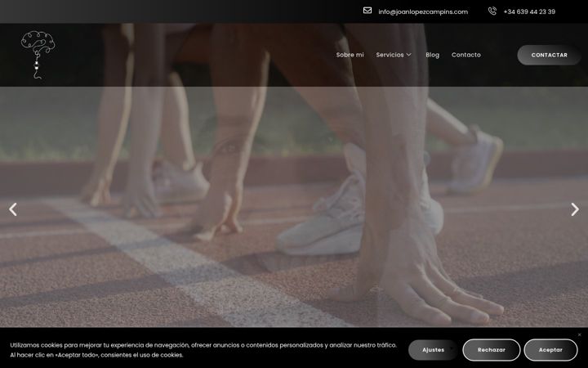Click the envelope email icon
The height and width of the screenshot is (368, 588).
(367, 11)
